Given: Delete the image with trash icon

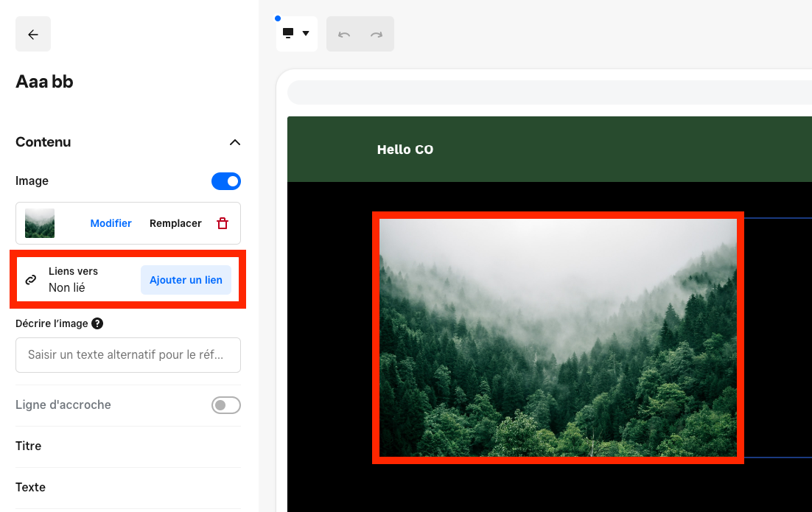Looking at the screenshot, I should (223, 223).
